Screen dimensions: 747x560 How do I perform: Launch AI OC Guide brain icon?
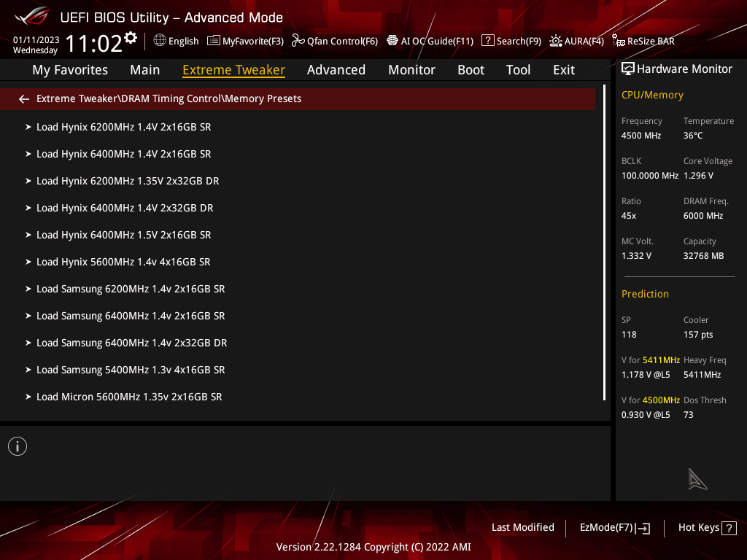tap(392, 41)
